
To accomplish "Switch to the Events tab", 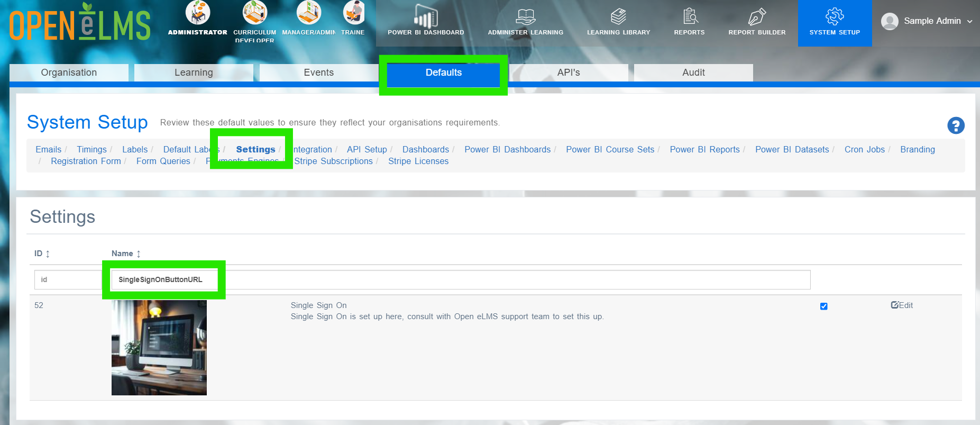I will [319, 73].
